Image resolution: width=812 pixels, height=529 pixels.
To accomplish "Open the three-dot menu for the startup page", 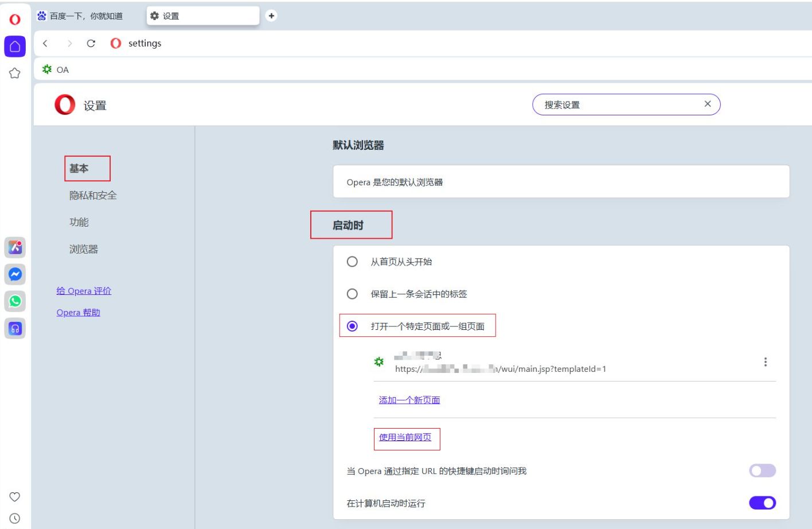I will click(x=765, y=362).
